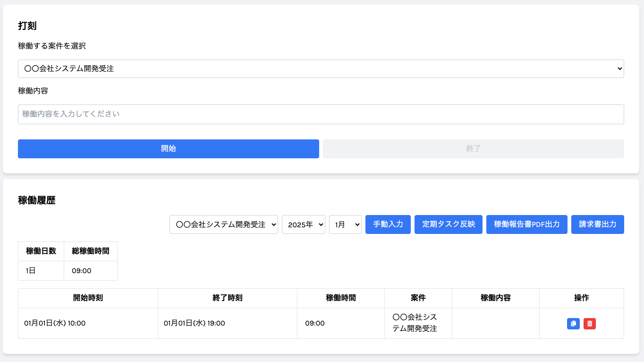Image resolution: width=644 pixels, height=362 pixels.
Task: Click the 1日 working days value
Action: pos(41,271)
